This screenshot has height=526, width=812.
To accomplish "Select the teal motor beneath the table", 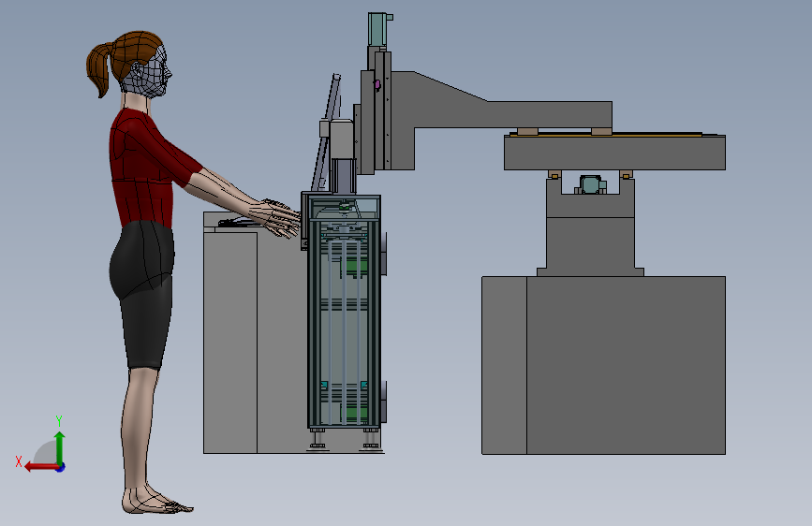I will pos(591,184).
